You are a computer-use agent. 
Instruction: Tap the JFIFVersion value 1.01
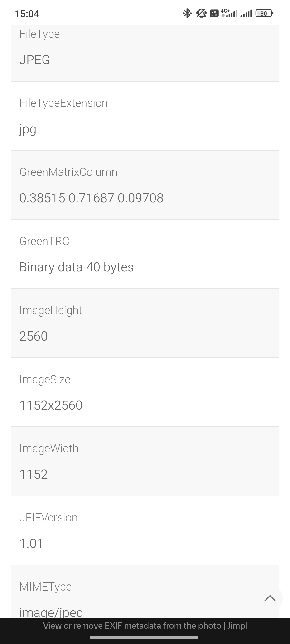[x=31, y=543]
